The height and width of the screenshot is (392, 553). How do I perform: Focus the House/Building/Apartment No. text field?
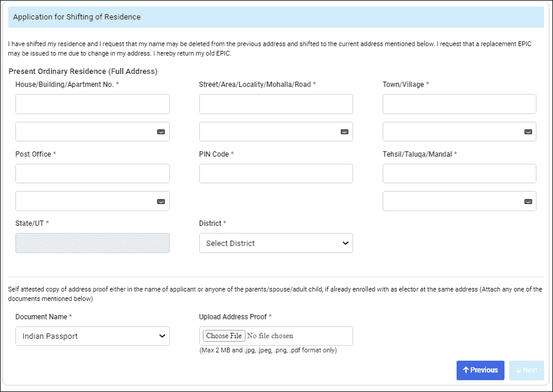pos(92,104)
